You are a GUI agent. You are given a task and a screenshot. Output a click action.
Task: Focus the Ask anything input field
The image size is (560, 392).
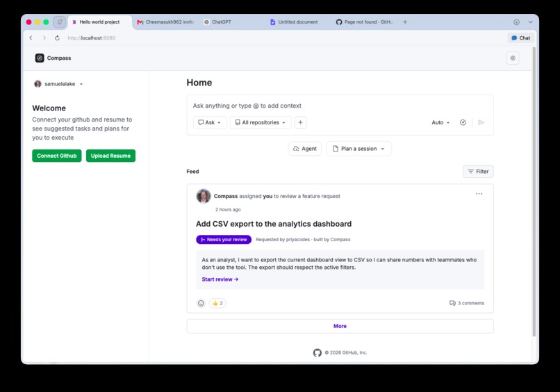[x=340, y=106]
